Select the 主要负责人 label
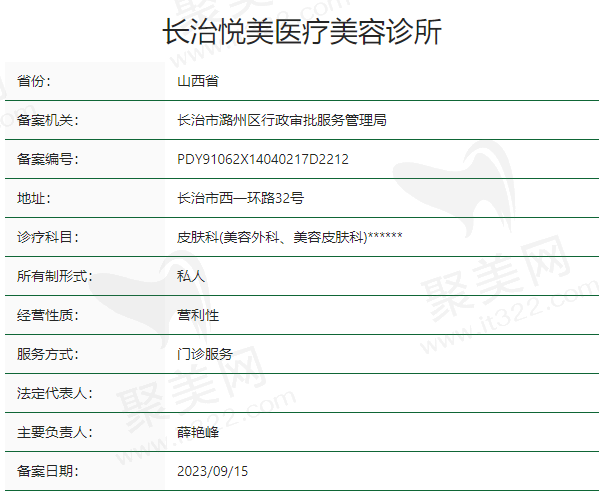 (54, 432)
